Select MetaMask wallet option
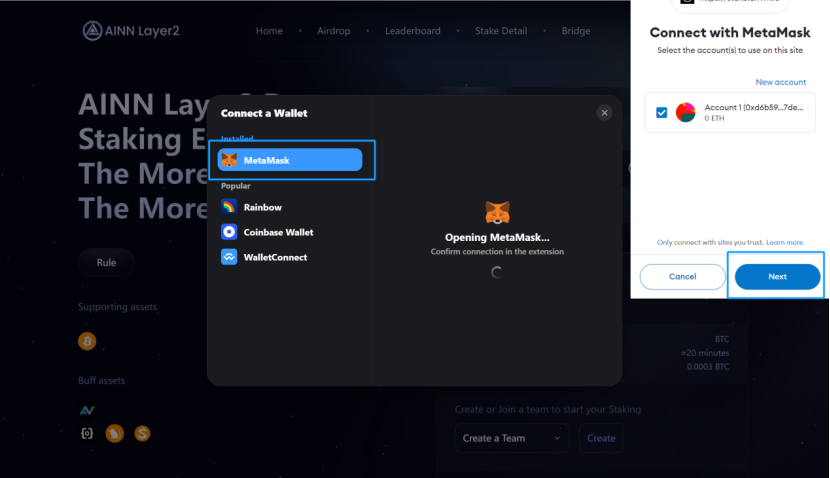This screenshot has height=478, width=830. [x=290, y=160]
